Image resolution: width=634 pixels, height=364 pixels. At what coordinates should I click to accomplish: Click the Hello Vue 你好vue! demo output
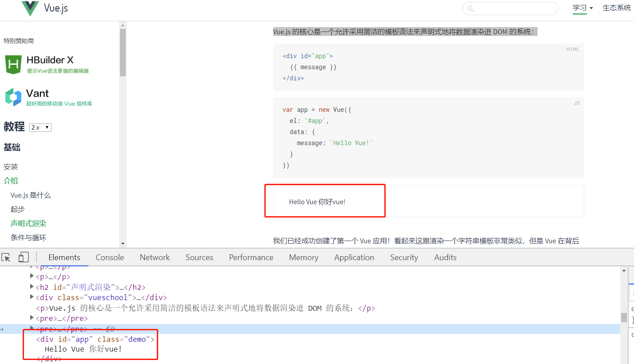317,202
